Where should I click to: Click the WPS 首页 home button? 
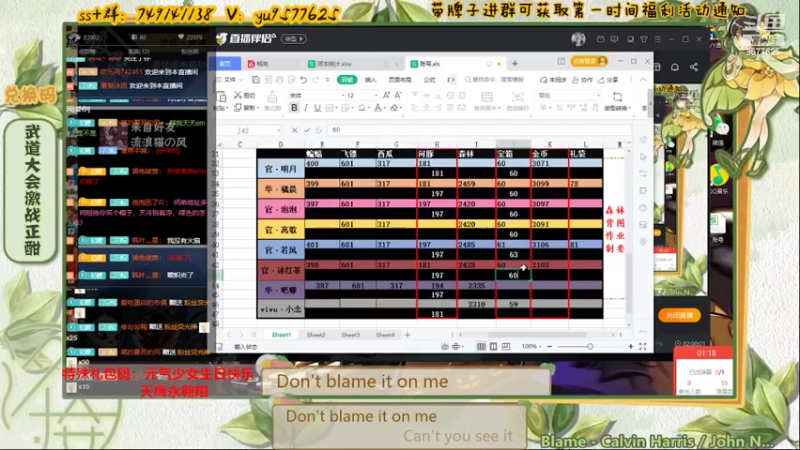click(226, 64)
